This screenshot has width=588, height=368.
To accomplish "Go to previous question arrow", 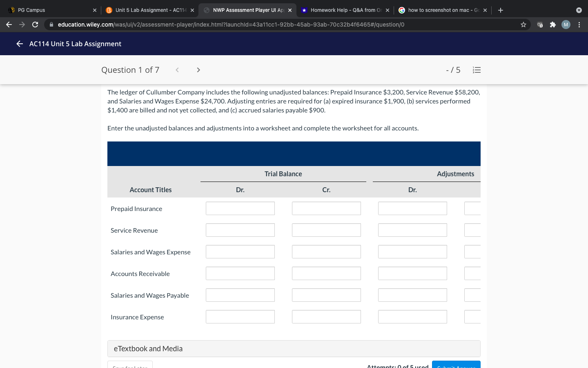I will (x=177, y=70).
